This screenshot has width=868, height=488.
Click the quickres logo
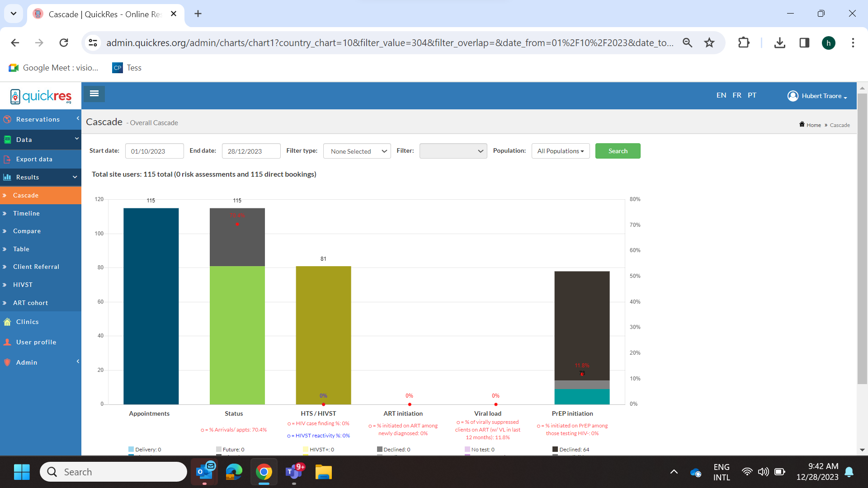point(41,96)
